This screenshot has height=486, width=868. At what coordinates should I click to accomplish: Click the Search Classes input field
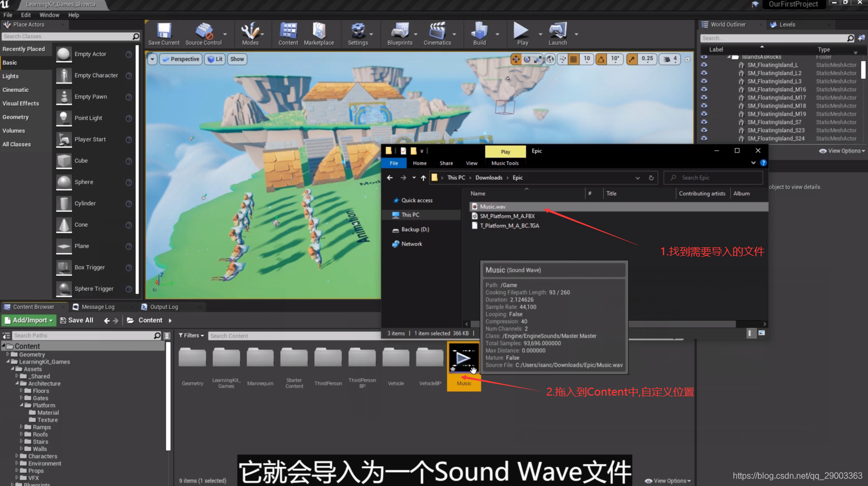click(67, 36)
